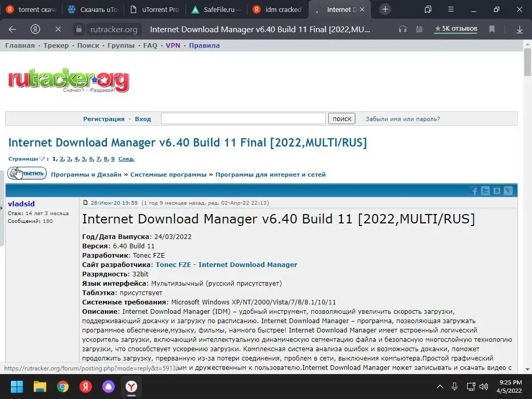
Task: Expand hidden system tray icons chevron
Action: pyautogui.click(x=440, y=387)
